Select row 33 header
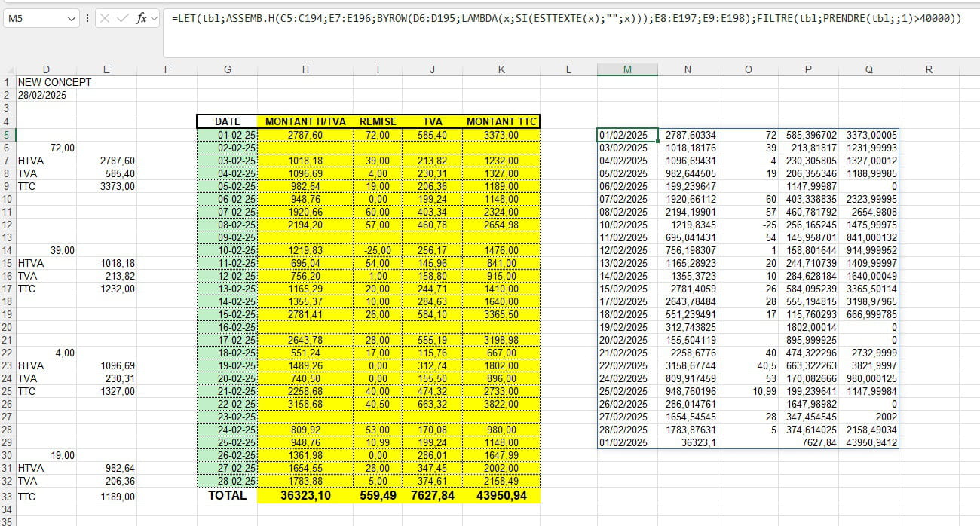980x526 pixels. (7, 497)
